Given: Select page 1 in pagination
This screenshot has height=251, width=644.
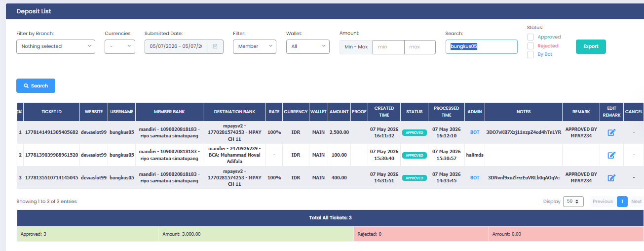Looking at the screenshot, I should (622, 202).
